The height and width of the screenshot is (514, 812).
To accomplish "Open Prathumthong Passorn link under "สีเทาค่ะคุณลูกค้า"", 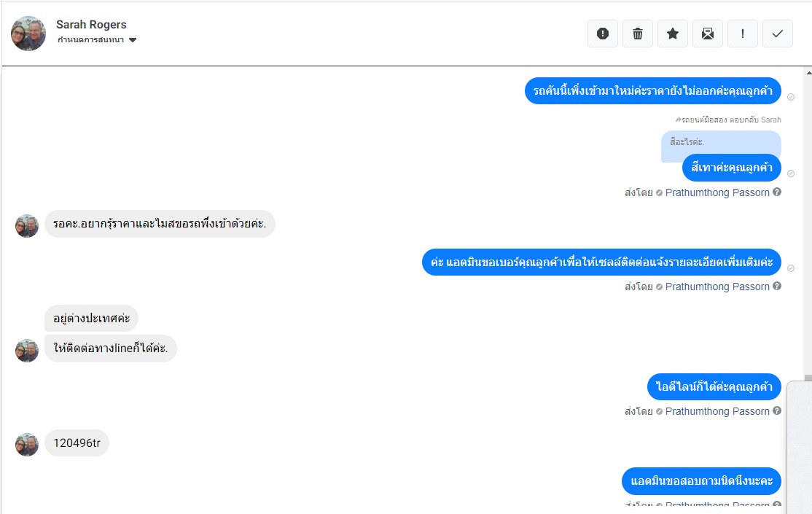I will pyautogui.click(x=717, y=192).
